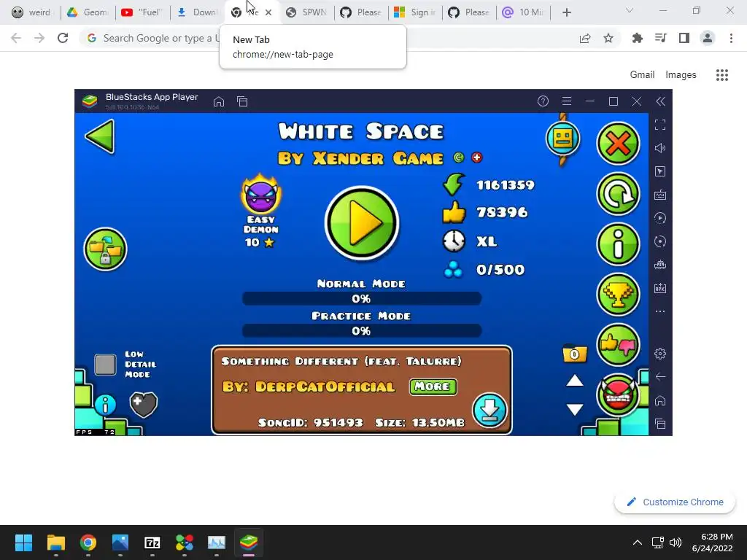Click Practice Mode progress bar

(x=362, y=331)
